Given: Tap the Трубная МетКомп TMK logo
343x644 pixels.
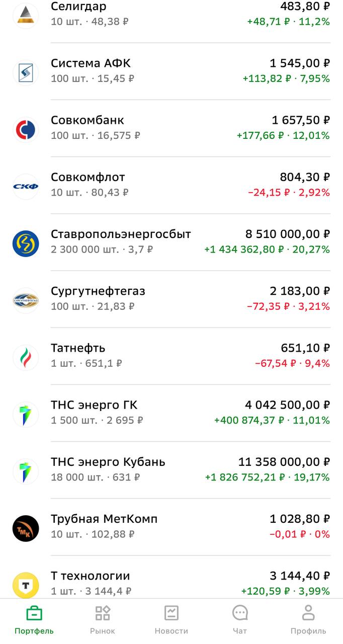Looking at the screenshot, I should (x=25, y=528).
